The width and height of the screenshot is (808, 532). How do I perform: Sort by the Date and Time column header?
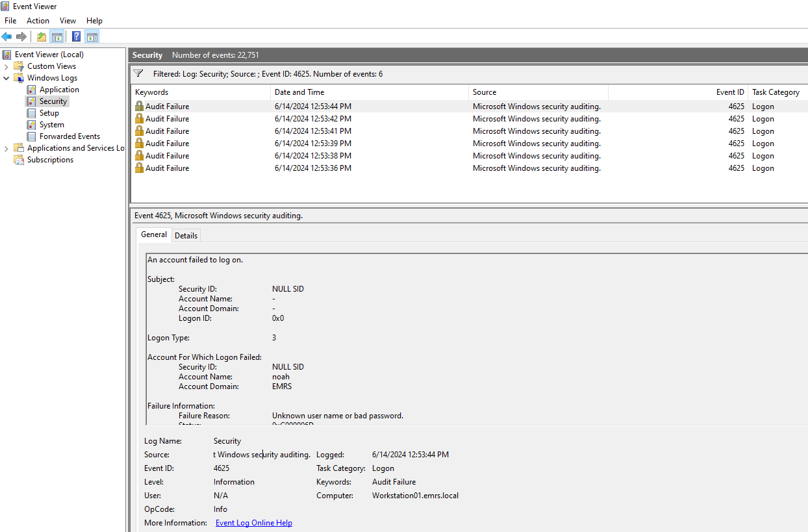pyautogui.click(x=370, y=92)
